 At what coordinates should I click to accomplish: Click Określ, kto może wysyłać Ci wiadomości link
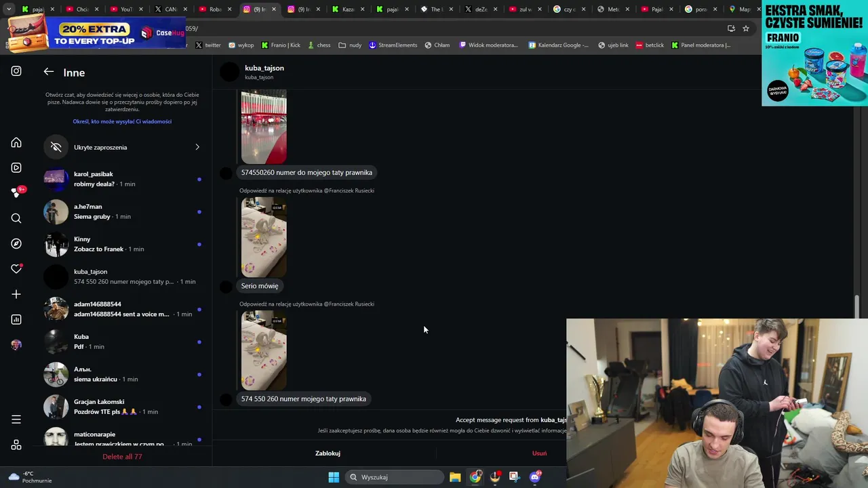122,121
